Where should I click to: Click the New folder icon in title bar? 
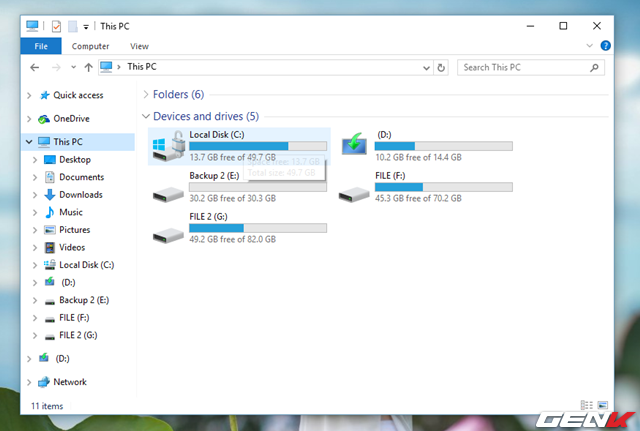tap(72, 27)
